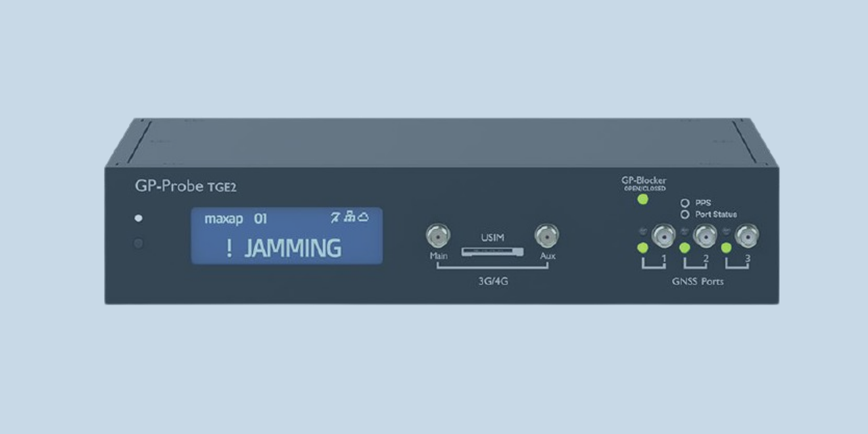This screenshot has width=868, height=434.
Task: Click the dark recessed button below white LED
Action: coord(138,243)
